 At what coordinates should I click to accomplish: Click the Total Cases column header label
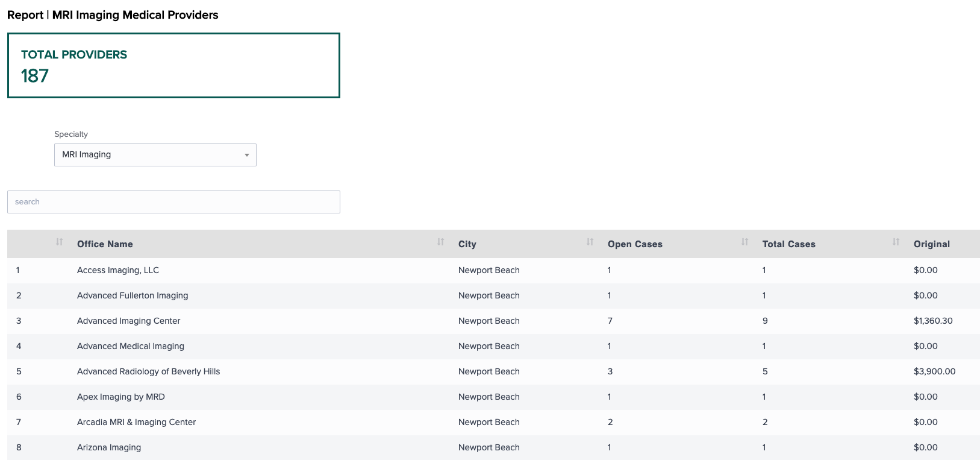(x=788, y=244)
